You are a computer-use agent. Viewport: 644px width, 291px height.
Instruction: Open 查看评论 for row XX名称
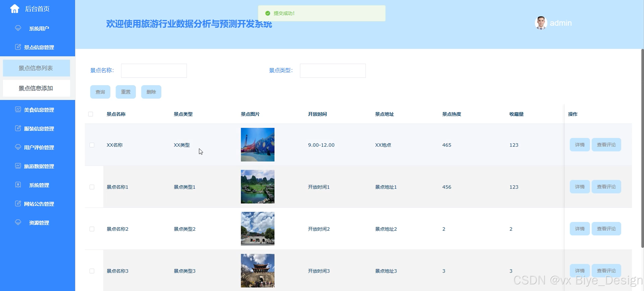tap(606, 145)
